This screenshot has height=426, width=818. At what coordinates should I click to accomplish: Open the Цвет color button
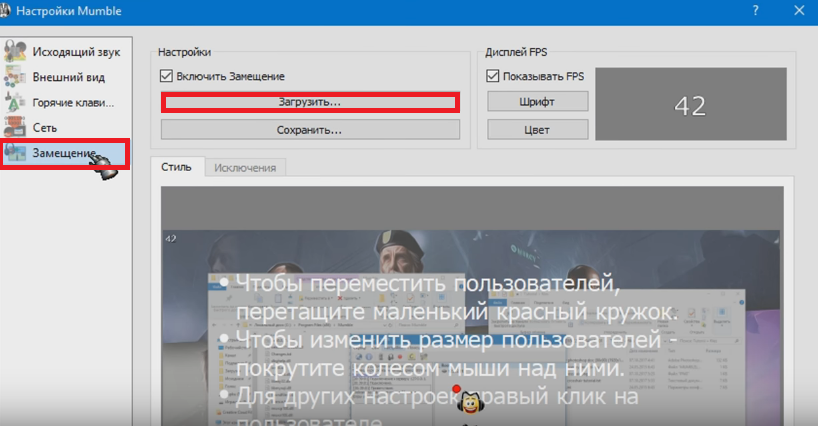(x=537, y=130)
